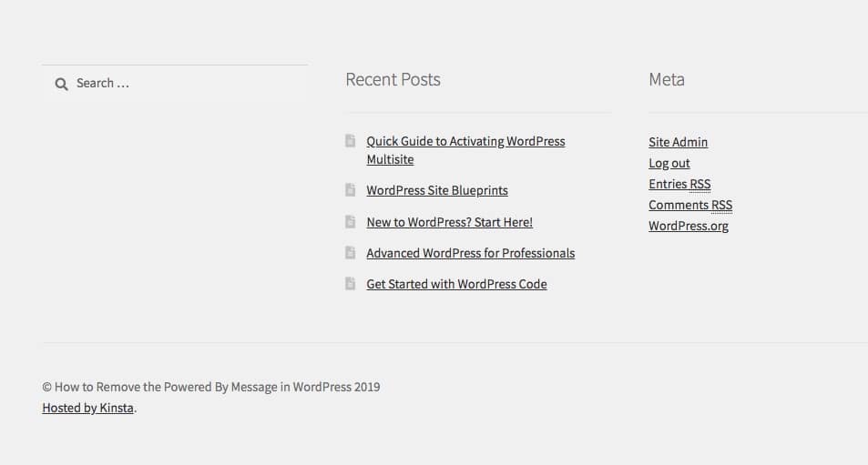
Task: Open Get Started with WordPress Code
Action: tap(456, 284)
